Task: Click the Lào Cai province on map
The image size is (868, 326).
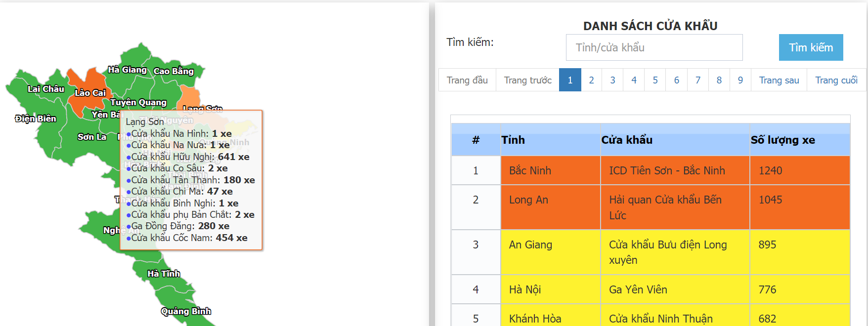Action: [x=89, y=92]
